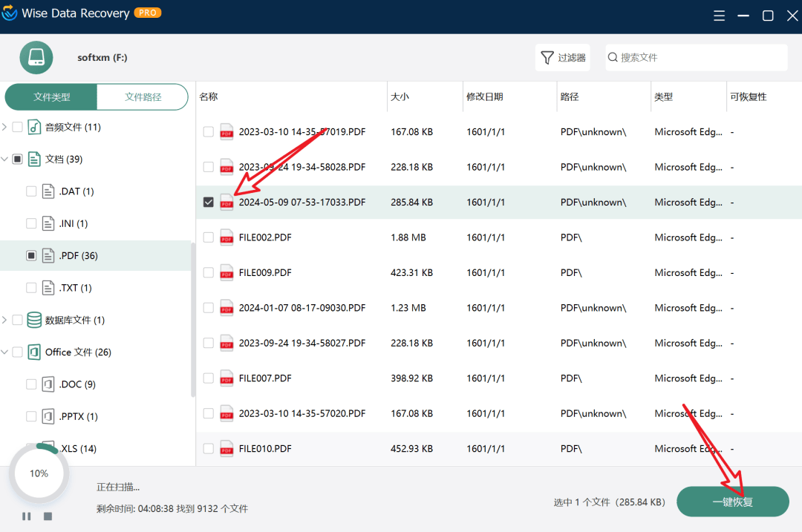Click the search magnifier icon
This screenshot has height=532, width=802.
pos(613,58)
